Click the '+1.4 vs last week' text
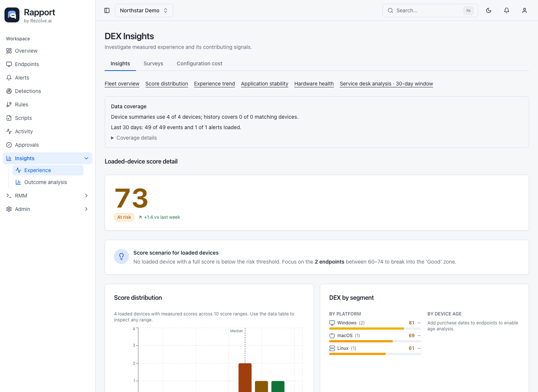The image size is (538, 392). point(162,217)
